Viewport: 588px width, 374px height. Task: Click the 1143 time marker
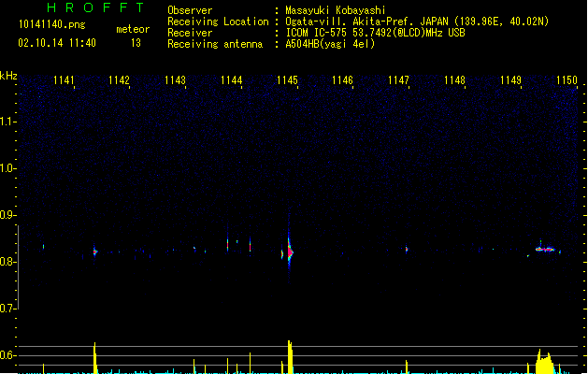[175, 80]
